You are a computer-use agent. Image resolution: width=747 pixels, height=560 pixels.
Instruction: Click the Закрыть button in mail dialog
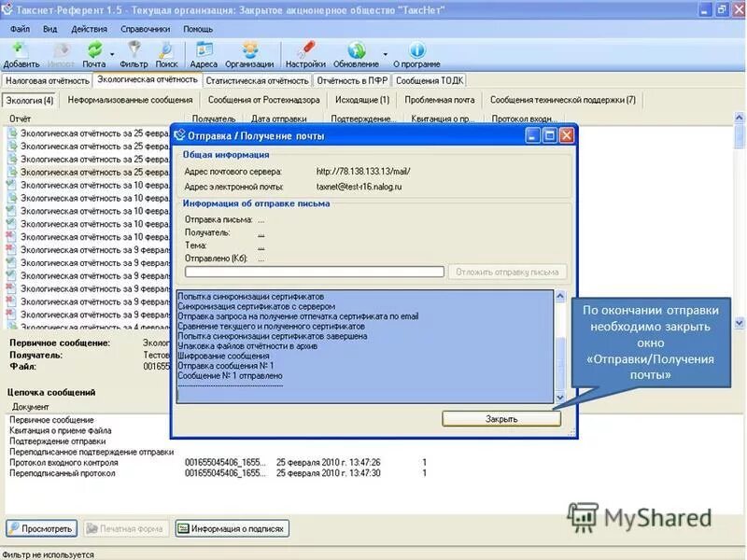pyautogui.click(x=501, y=418)
